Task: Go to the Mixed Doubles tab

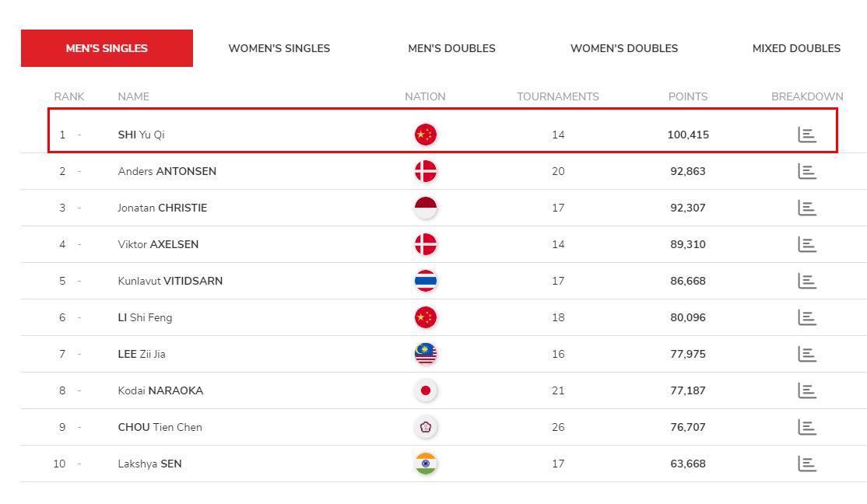Action: (x=796, y=48)
